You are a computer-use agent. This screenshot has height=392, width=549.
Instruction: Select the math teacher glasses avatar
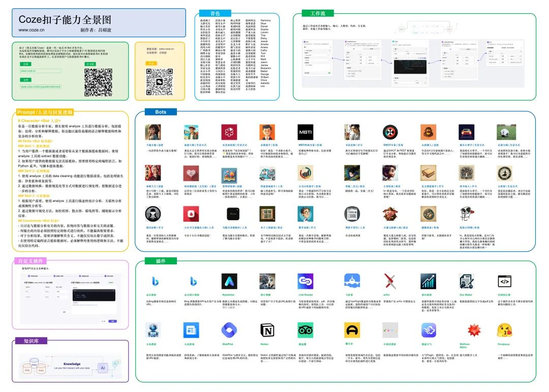pos(306,214)
